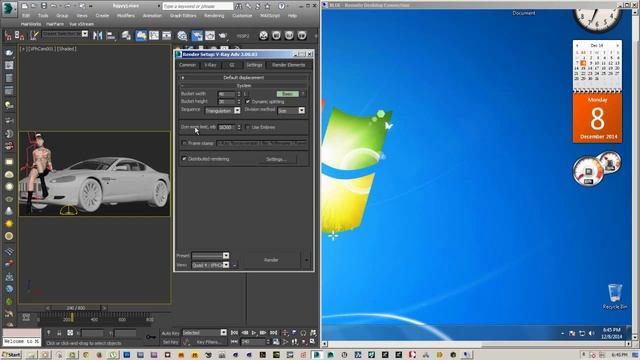Image resolution: width=640 pixels, height=360 pixels.
Task: Click the Bucket width input field
Action: pyautogui.click(x=227, y=94)
